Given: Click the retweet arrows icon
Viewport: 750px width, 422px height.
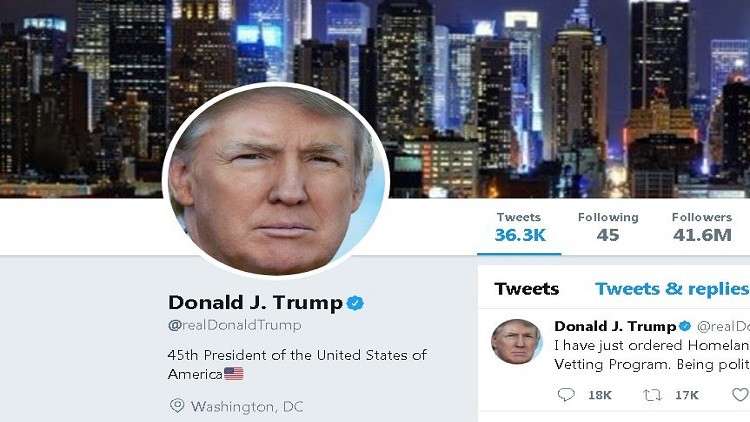Looking at the screenshot, I should [652, 395].
